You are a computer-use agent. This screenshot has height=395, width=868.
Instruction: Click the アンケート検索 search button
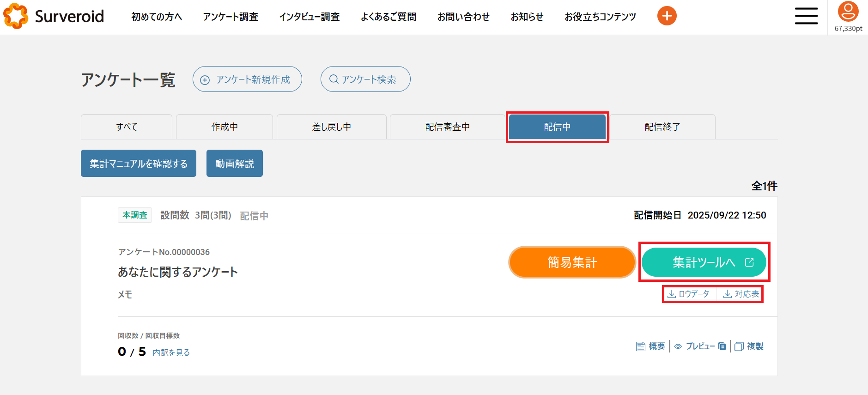365,79
